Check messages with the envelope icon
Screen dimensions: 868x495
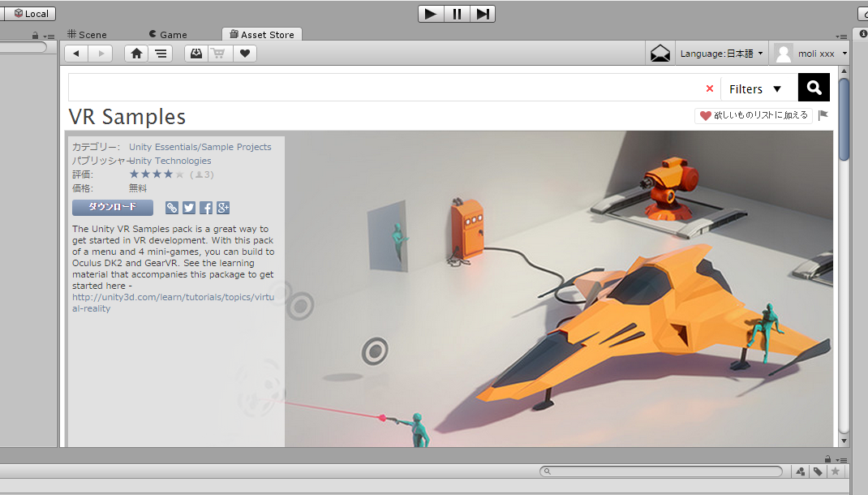660,52
